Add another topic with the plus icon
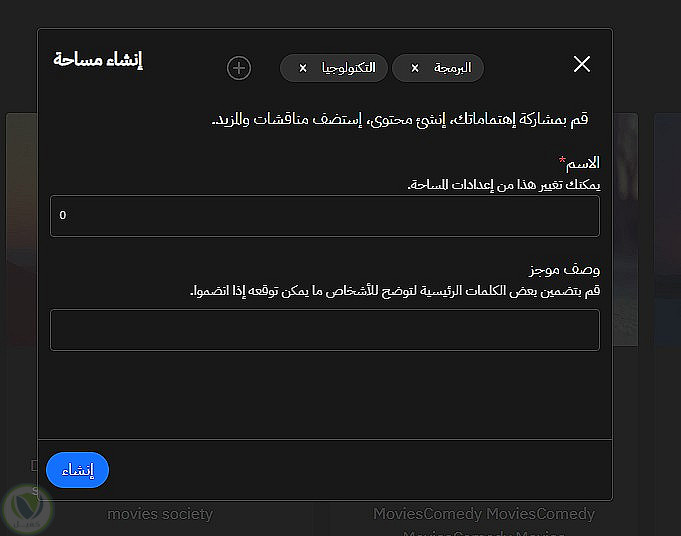 tap(239, 68)
